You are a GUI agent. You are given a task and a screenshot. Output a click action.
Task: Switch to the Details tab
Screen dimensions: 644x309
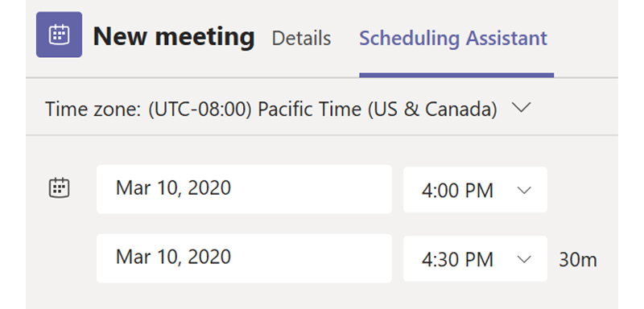[x=301, y=38]
